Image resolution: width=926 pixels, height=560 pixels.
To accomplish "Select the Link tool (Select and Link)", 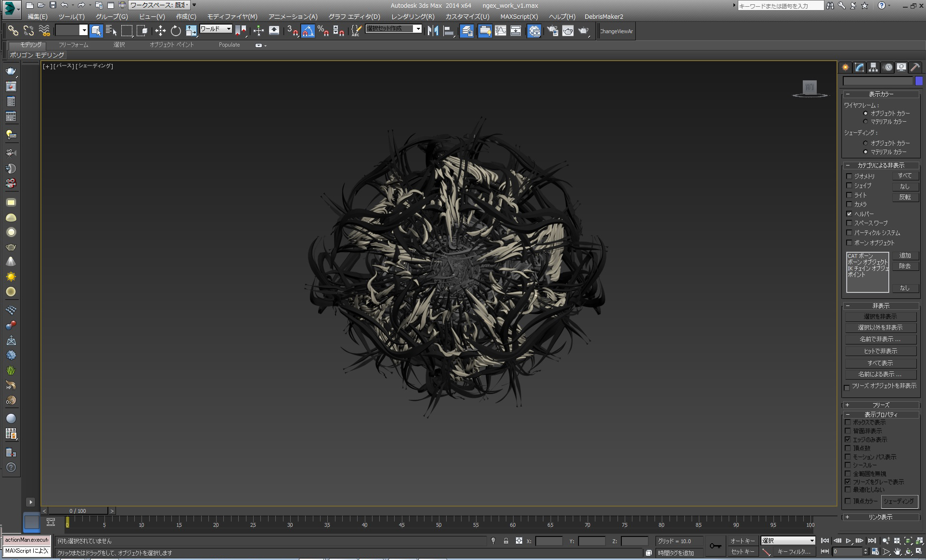I will pyautogui.click(x=13, y=31).
